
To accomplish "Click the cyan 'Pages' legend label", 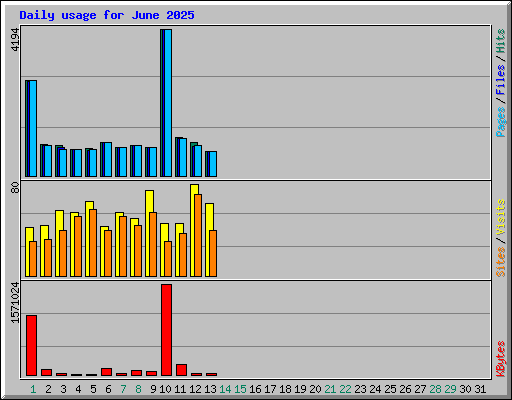I will pyautogui.click(x=500, y=122).
